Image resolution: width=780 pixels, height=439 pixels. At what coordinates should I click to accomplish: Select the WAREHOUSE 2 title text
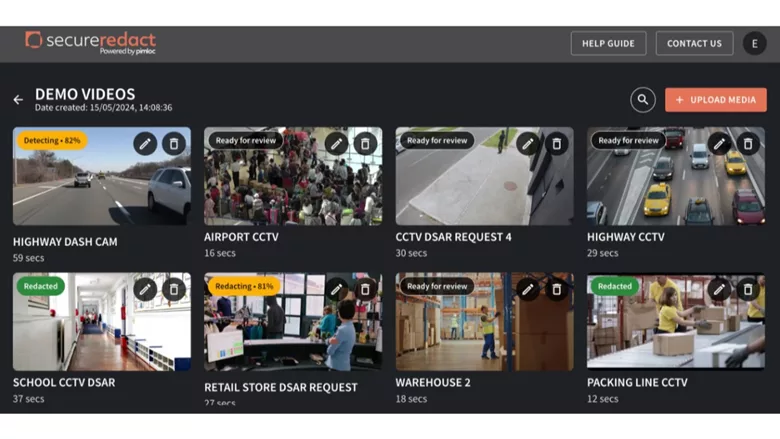(433, 383)
